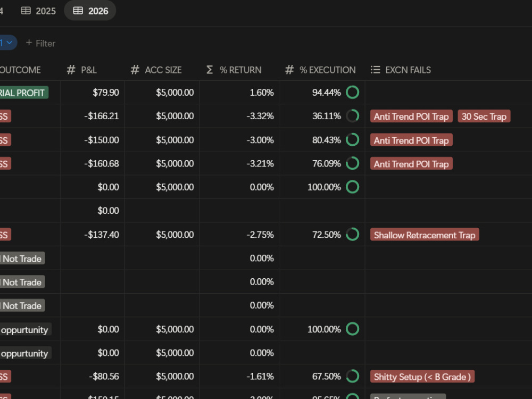Click the 30 Sec Trap tag
The height and width of the screenshot is (399, 532).
coord(484,117)
